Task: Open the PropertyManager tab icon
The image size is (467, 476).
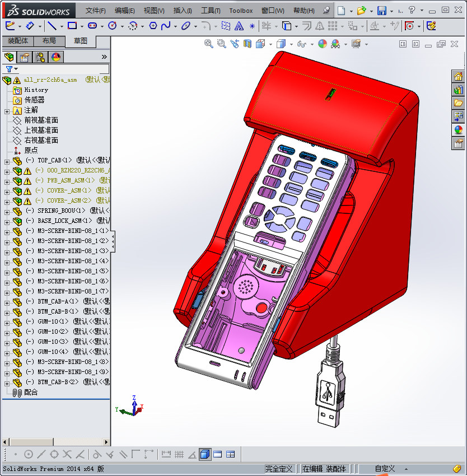Action: pos(25,57)
